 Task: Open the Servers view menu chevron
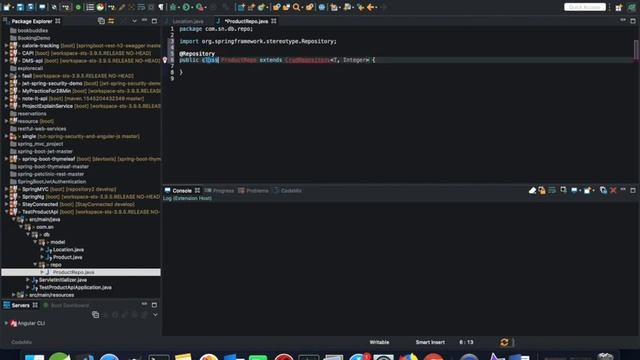(156, 315)
